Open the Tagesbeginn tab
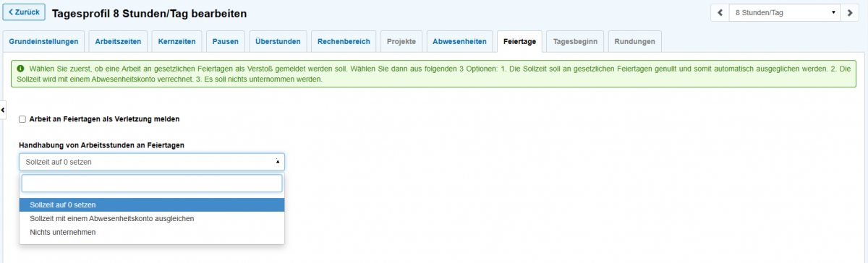The height and width of the screenshot is (263, 868). tap(575, 42)
